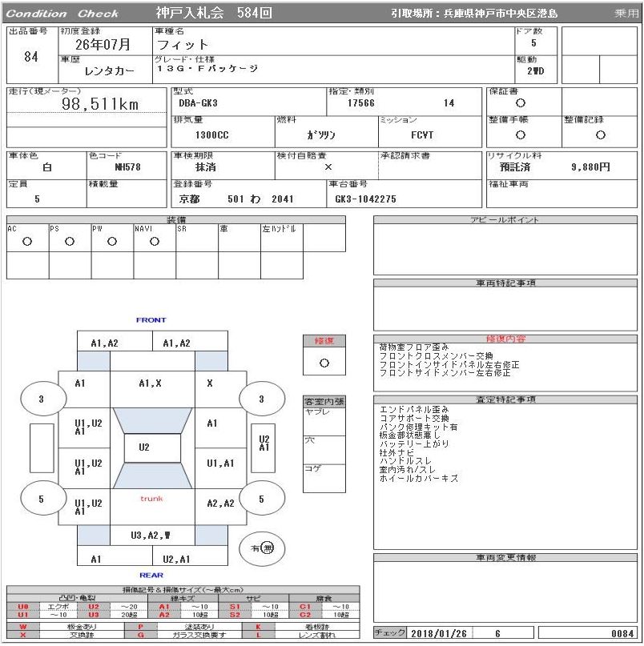This screenshot has height=646, width=644.
Task: Toggle the AC equipment circle mark
Action: click(x=26, y=241)
